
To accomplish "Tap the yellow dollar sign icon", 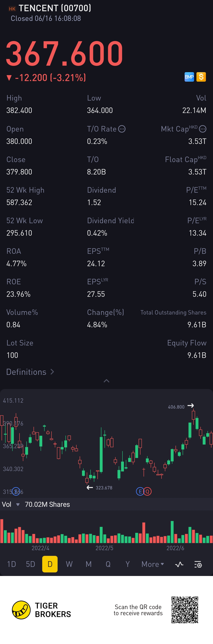I will (201, 77).
